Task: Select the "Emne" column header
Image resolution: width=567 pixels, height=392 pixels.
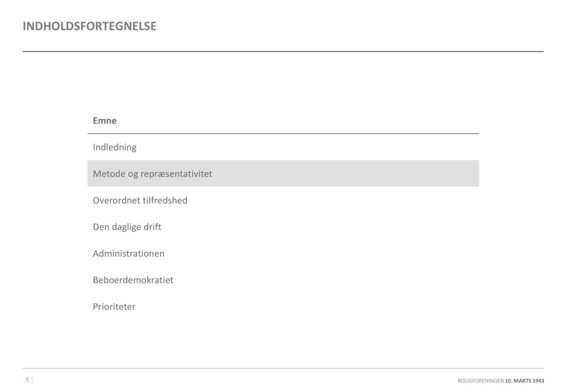Action: coord(104,121)
